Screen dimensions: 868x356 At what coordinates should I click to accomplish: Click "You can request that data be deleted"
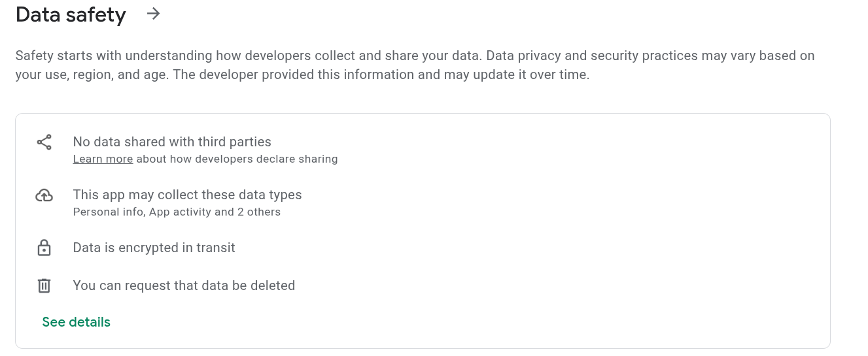pyautogui.click(x=184, y=285)
